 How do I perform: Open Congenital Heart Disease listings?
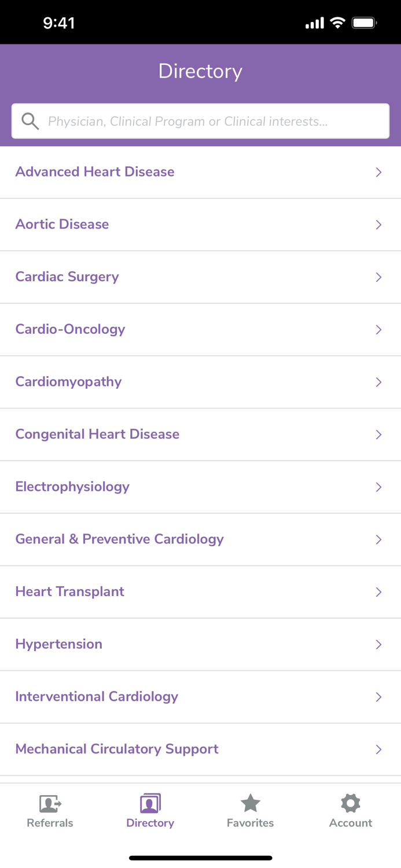point(97,434)
